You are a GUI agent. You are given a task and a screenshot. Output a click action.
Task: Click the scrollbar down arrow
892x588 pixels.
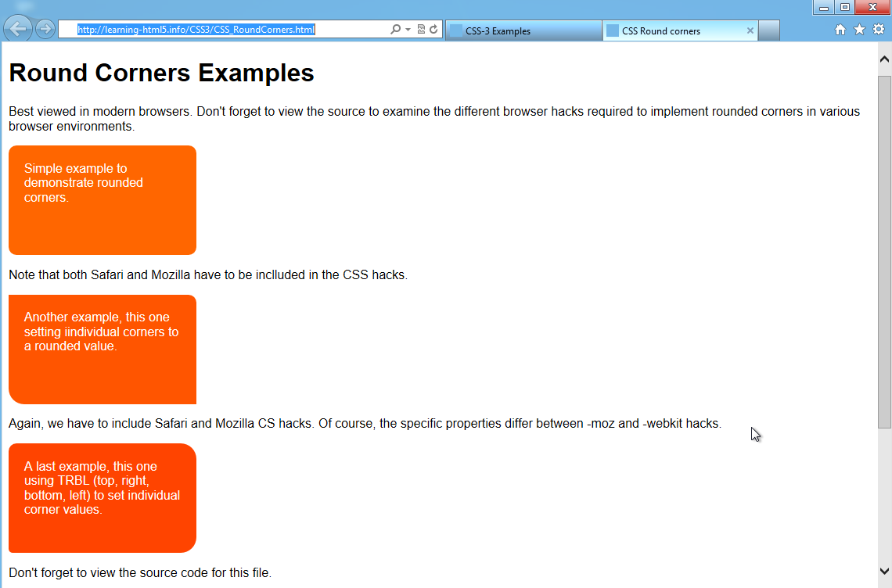(884, 571)
